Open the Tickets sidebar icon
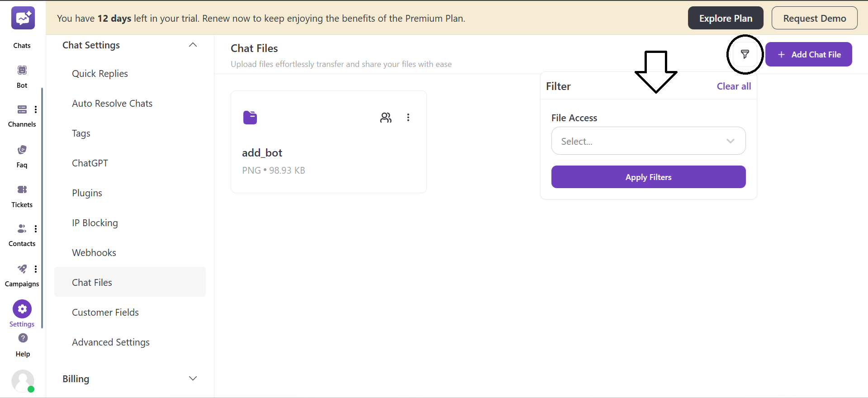868x398 pixels. [22, 190]
